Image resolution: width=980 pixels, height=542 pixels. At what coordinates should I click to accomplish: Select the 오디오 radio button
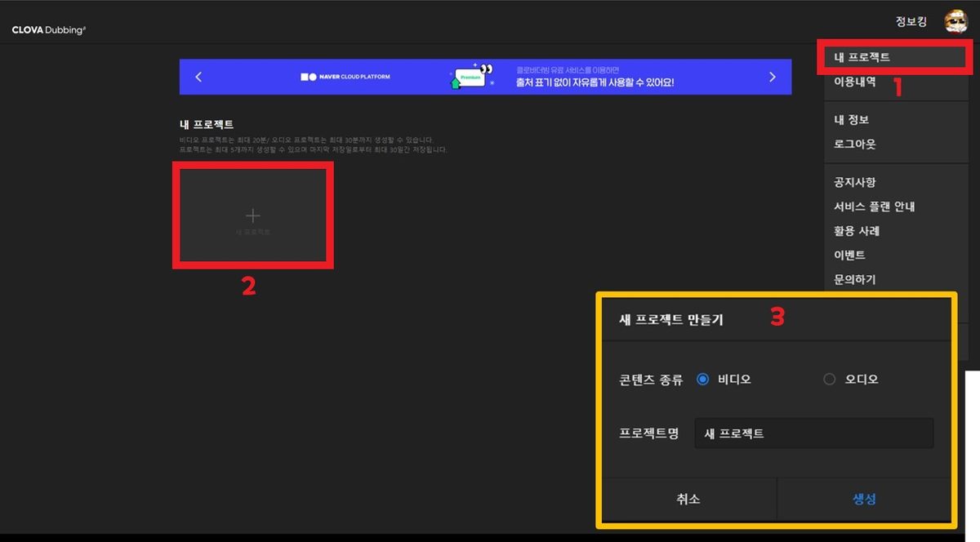tap(830, 379)
